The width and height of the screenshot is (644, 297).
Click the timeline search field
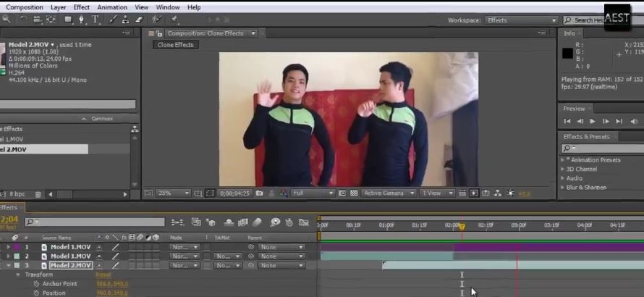click(x=95, y=222)
